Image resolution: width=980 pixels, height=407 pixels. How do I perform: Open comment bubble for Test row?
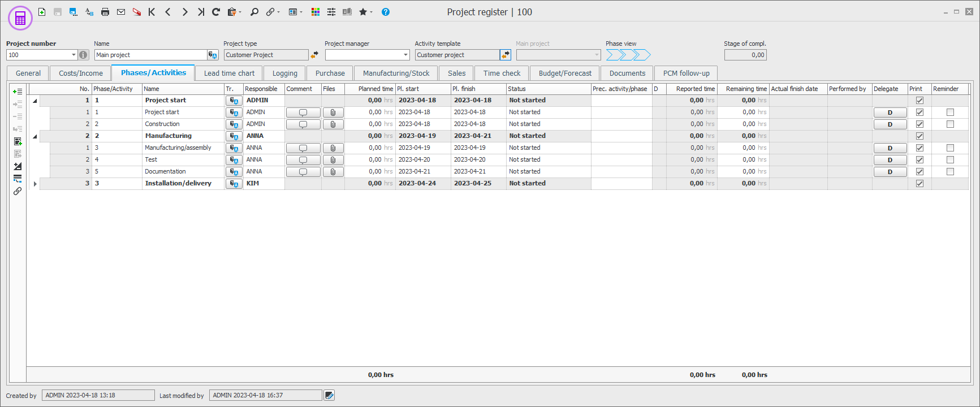pyautogui.click(x=303, y=160)
